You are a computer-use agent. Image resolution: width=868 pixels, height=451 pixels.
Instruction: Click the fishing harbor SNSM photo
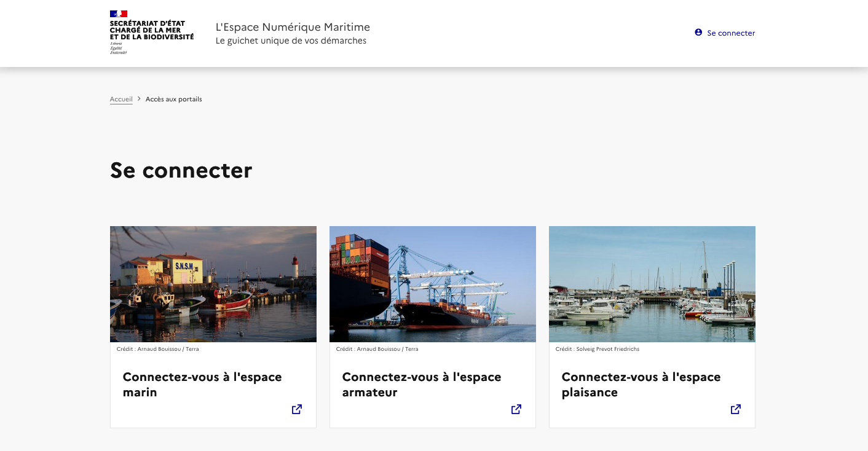[213, 284]
